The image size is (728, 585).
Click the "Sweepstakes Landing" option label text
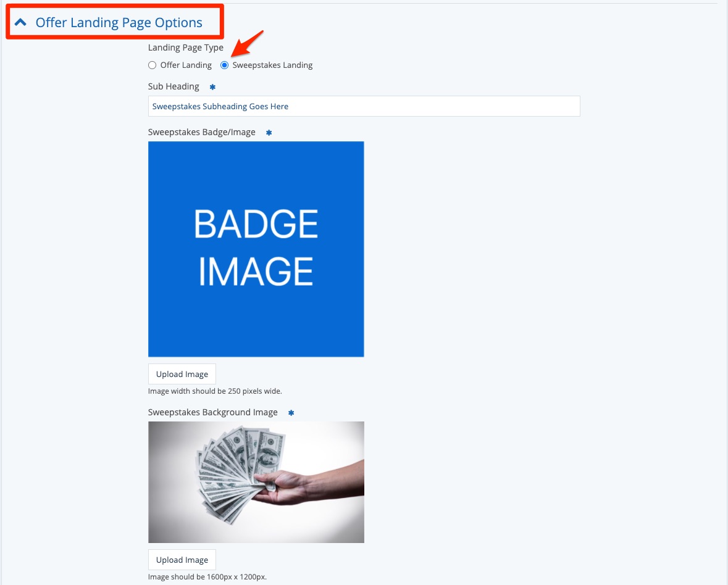pyautogui.click(x=272, y=65)
